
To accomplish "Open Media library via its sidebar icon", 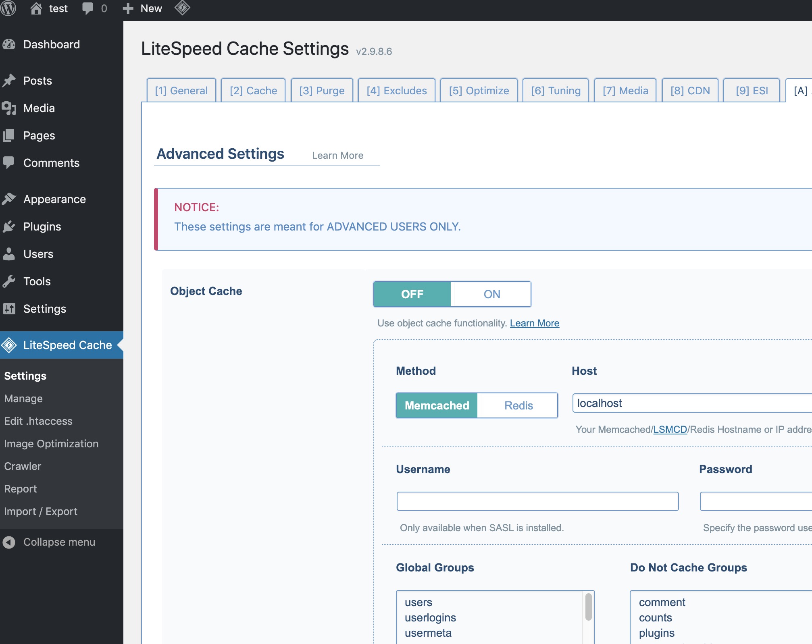I will click(10, 108).
